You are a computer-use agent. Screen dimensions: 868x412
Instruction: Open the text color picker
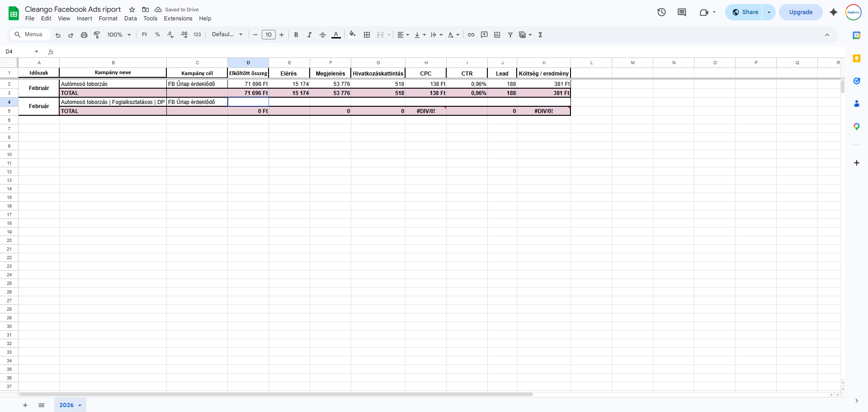pyautogui.click(x=336, y=35)
